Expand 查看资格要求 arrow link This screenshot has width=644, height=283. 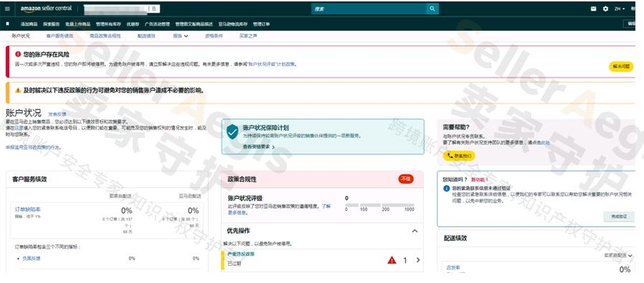pyautogui.click(x=259, y=147)
